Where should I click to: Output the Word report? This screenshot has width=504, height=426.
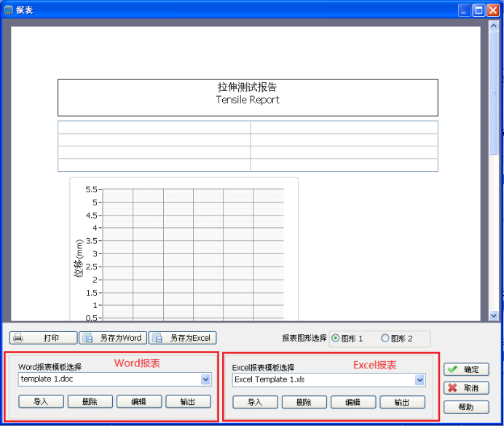(188, 401)
